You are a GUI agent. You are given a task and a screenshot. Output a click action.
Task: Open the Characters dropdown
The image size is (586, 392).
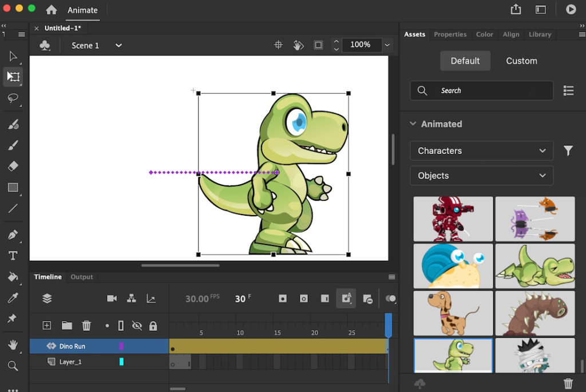pyautogui.click(x=481, y=151)
